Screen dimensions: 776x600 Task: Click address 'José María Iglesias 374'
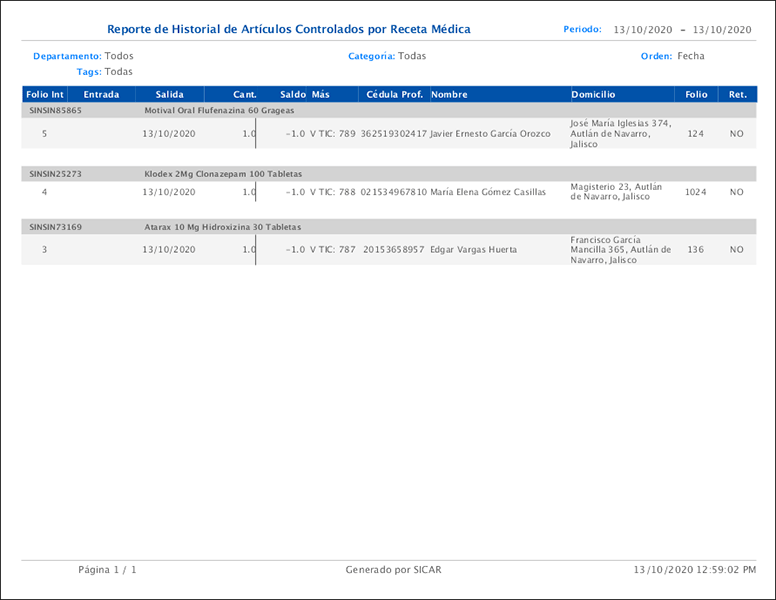621,123
